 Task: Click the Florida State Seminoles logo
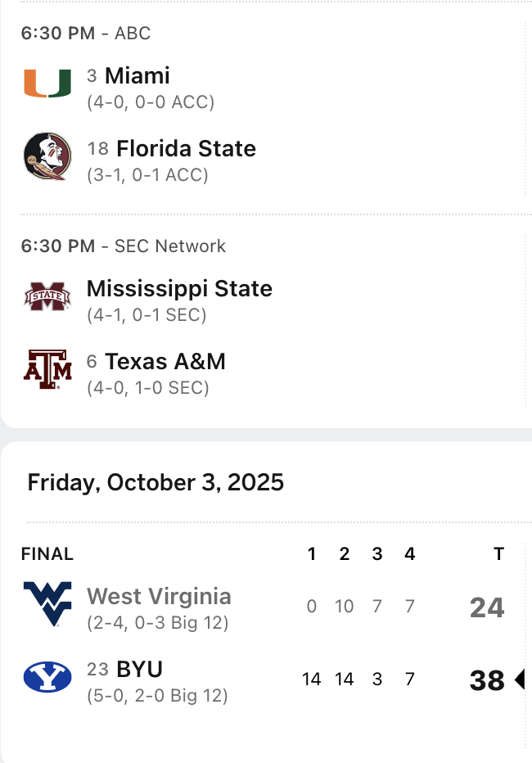[x=47, y=156]
